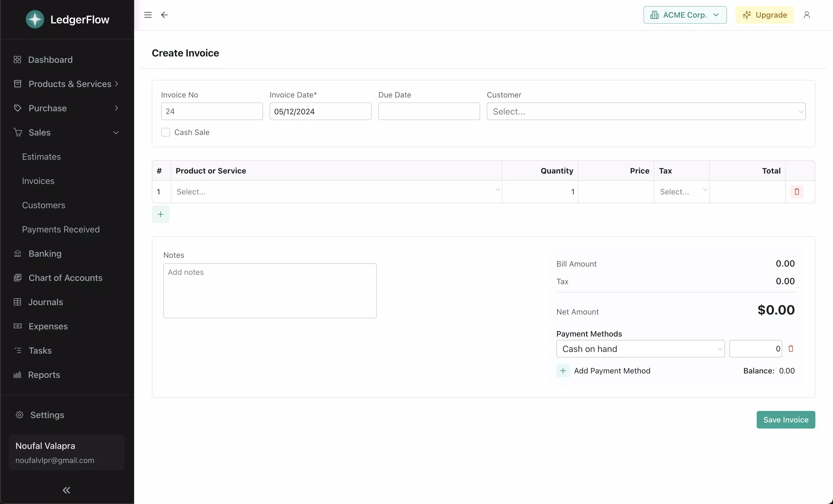Expand the Purchase submenu chevron
Screen dimensions: 833x504
[x=116, y=108]
